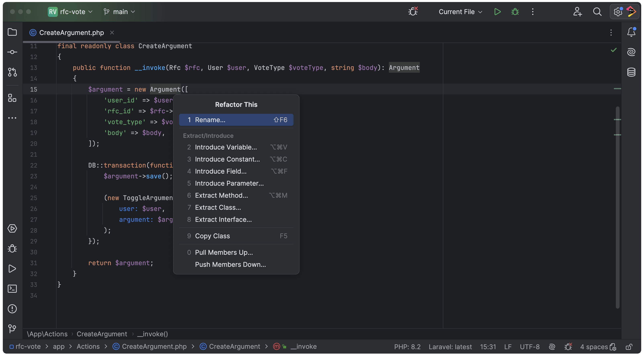The image size is (644, 356).
Task: Open the Structure tool window
Action: coord(12,98)
